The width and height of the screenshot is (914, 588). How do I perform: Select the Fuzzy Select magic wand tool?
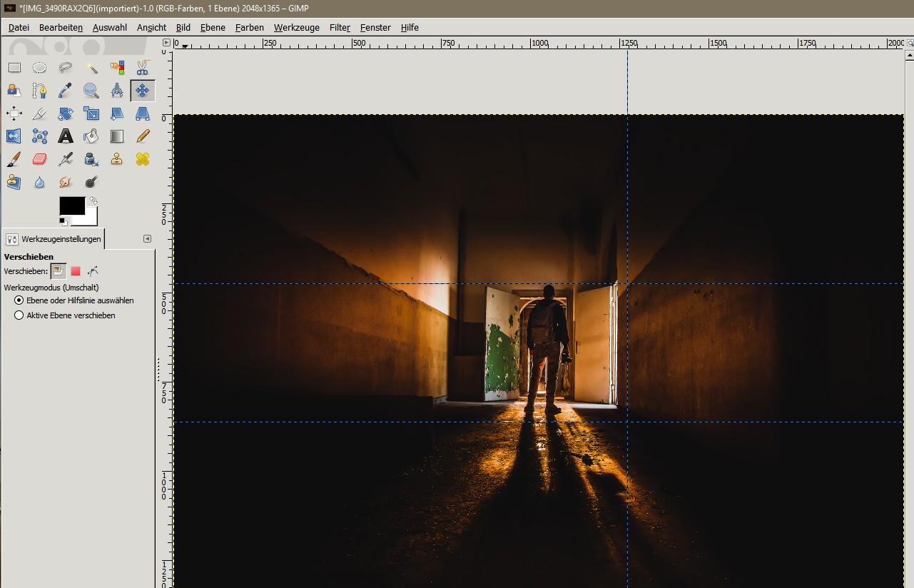91,68
